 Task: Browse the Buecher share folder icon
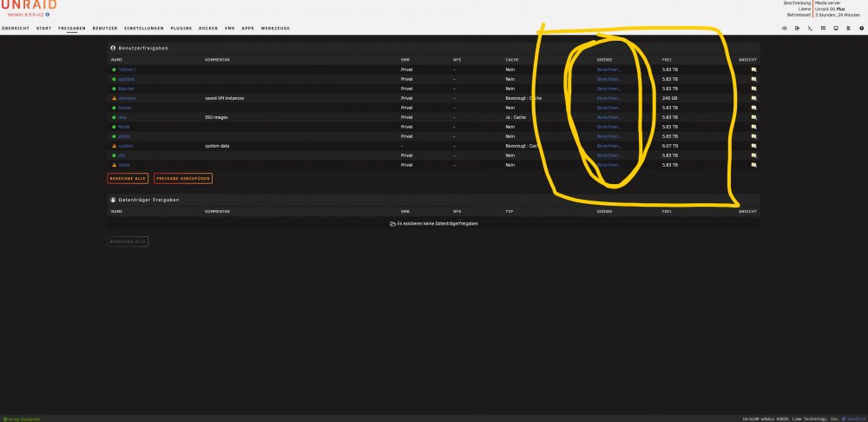753,89
